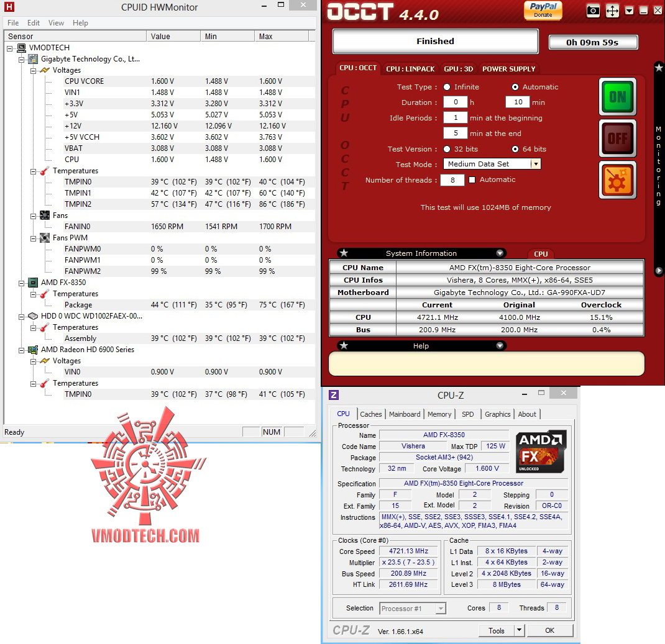Collapse the Gigabyte Technology tree node

(x=21, y=60)
